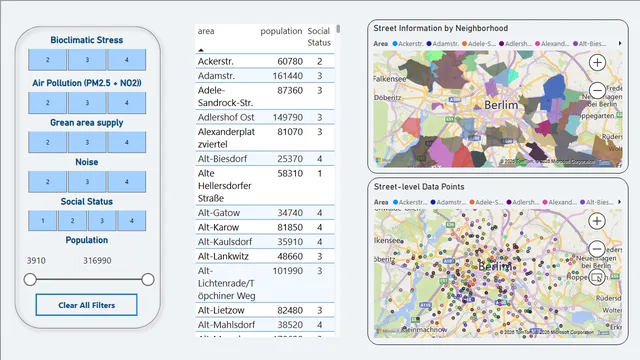Filter Social Status to 3
Image resolution: width=640 pixels, height=360 pixels.
[102, 221]
